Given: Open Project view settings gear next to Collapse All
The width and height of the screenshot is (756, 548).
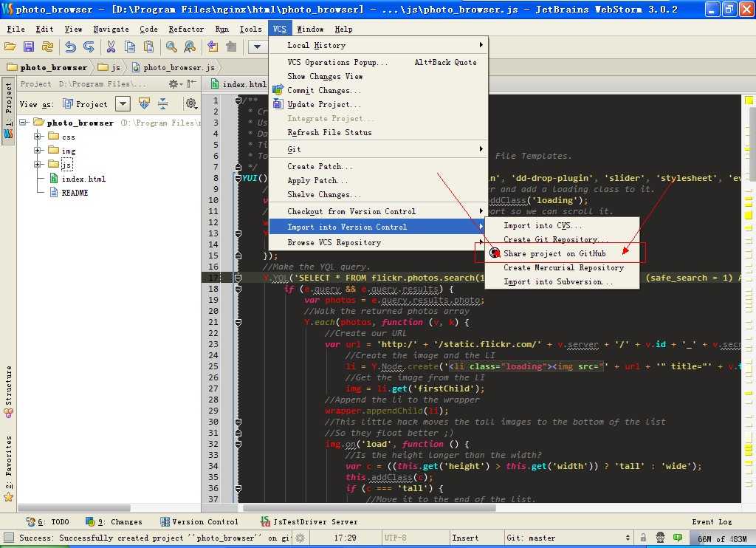Looking at the screenshot, I should pyautogui.click(x=191, y=103).
